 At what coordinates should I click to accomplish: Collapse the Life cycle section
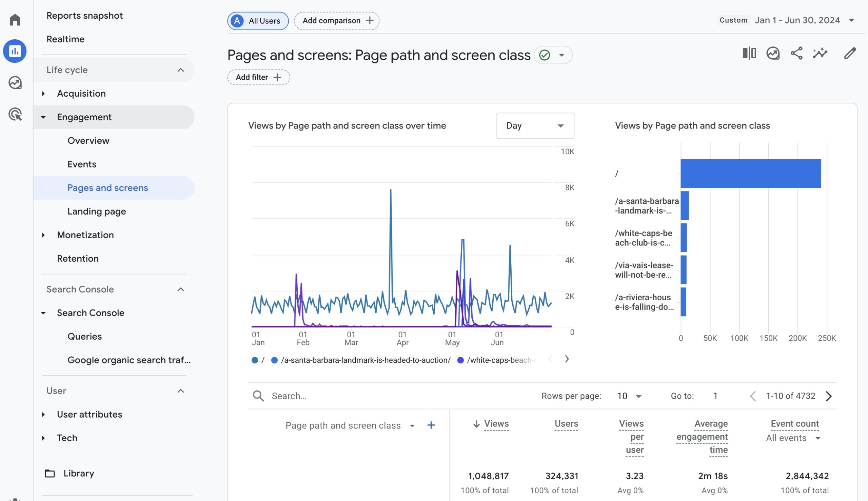pos(180,70)
